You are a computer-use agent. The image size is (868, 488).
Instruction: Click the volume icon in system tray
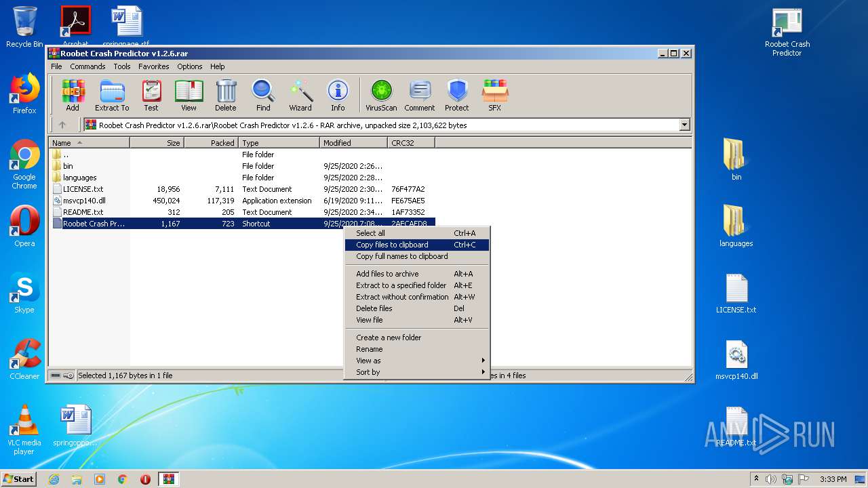pyautogui.click(x=770, y=479)
